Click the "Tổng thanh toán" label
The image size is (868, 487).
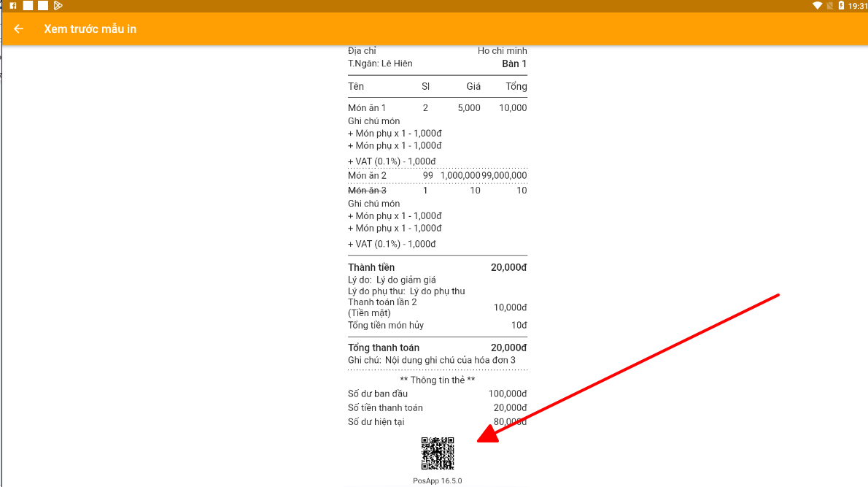384,348
